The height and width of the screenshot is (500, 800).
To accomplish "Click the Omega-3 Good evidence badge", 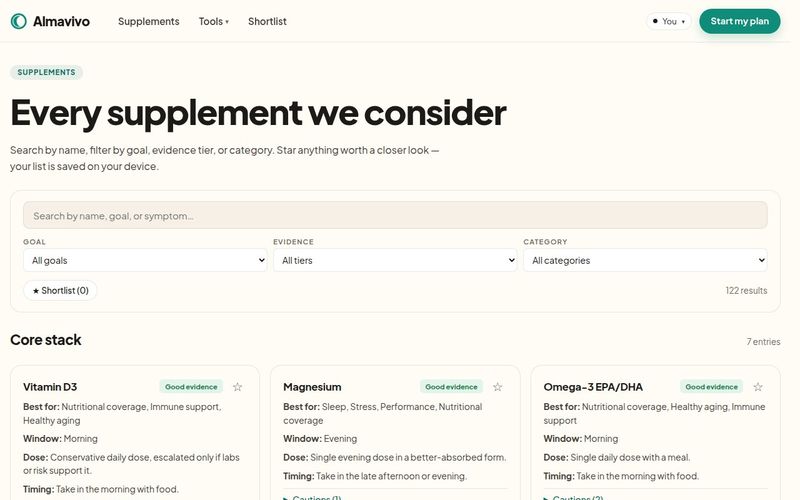I will 712,387.
